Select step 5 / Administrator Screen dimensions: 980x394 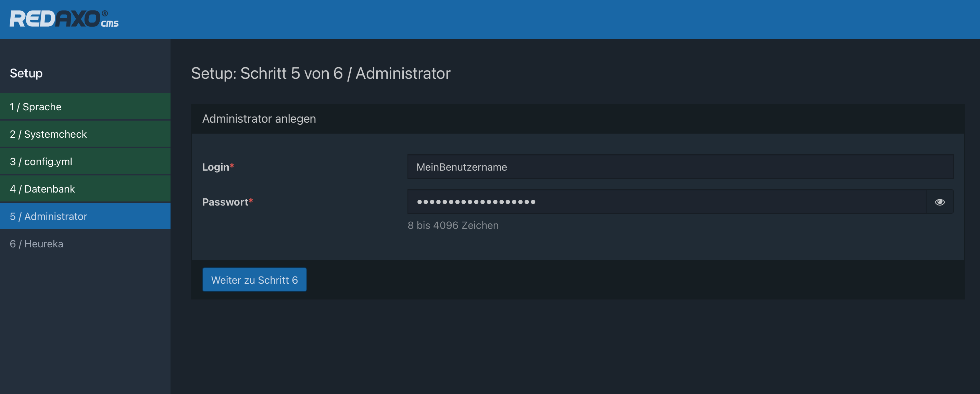[85, 216]
